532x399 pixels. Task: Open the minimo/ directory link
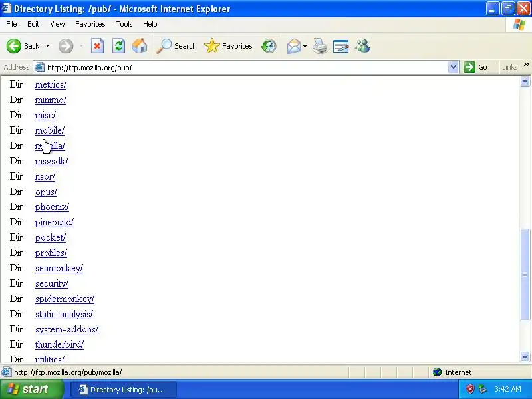51,100
